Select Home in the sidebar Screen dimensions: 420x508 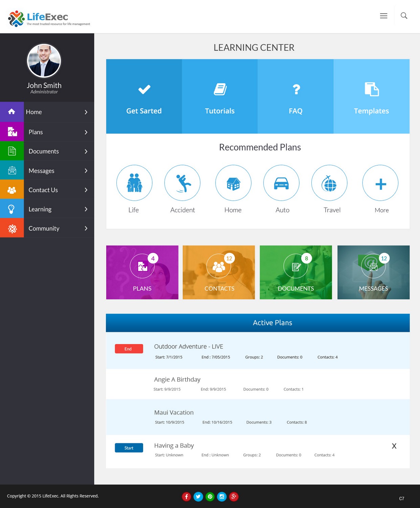pyautogui.click(x=34, y=112)
